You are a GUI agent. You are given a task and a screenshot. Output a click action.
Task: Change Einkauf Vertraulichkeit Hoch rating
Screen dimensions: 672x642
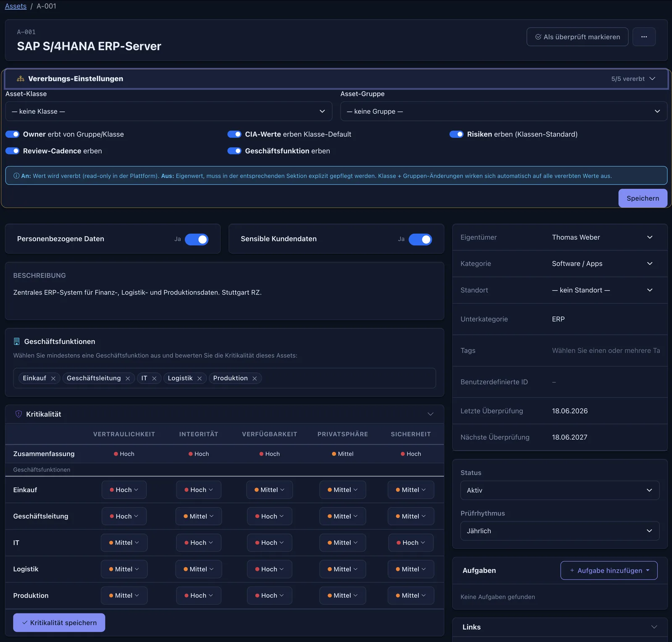pos(124,490)
